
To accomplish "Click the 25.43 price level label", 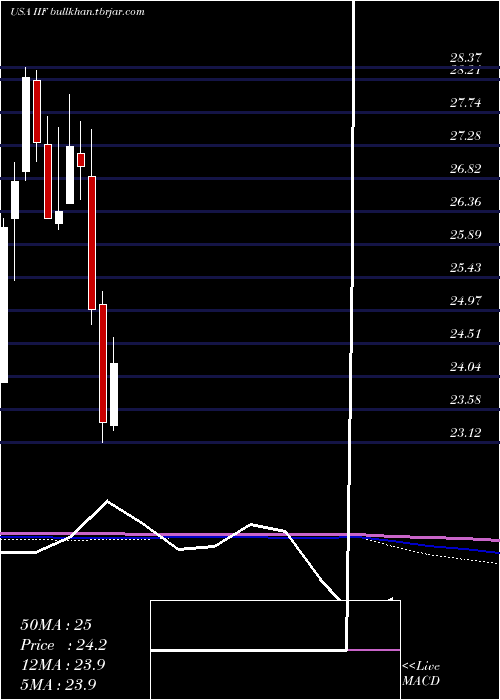I will click(x=466, y=268).
